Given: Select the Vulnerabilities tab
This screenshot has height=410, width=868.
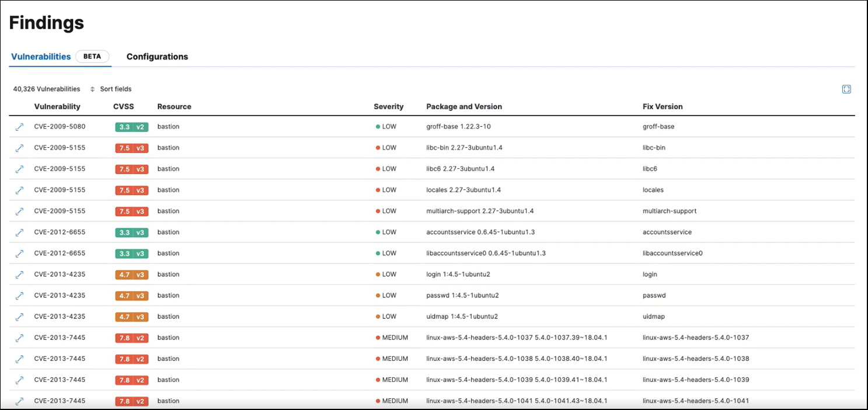Looking at the screenshot, I should [41, 57].
